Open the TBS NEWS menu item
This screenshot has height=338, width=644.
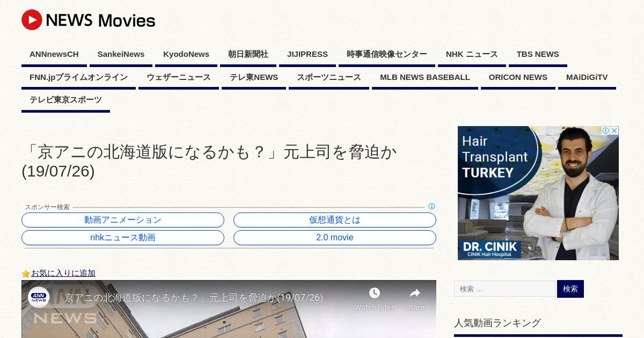point(538,55)
